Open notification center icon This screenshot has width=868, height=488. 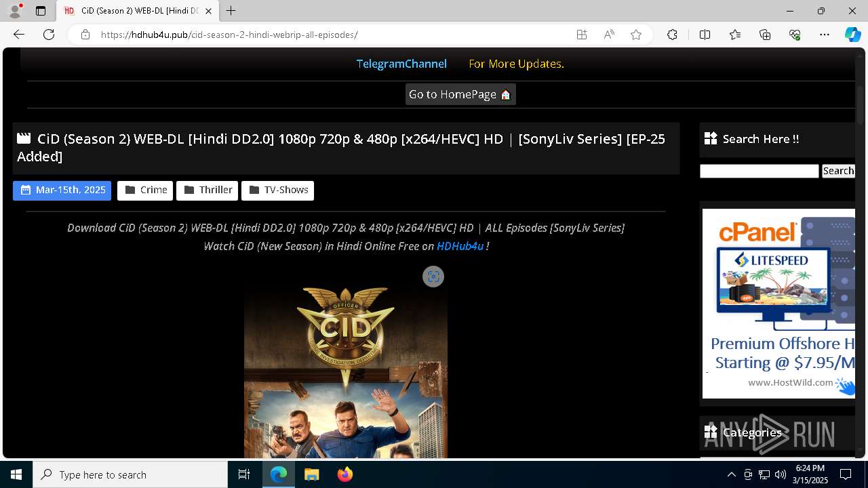click(846, 474)
